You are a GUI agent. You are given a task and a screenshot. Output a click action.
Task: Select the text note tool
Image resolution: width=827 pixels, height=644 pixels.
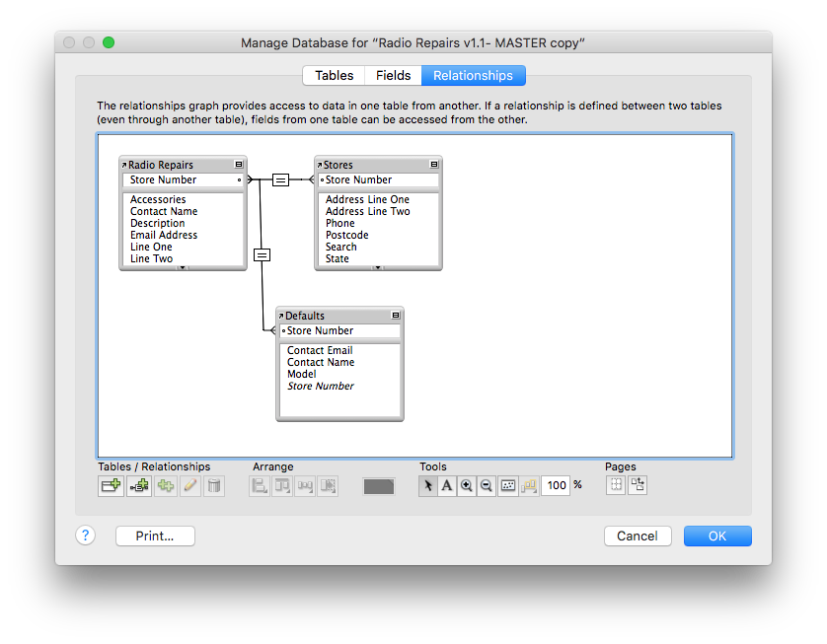pyautogui.click(x=447, y=485)
